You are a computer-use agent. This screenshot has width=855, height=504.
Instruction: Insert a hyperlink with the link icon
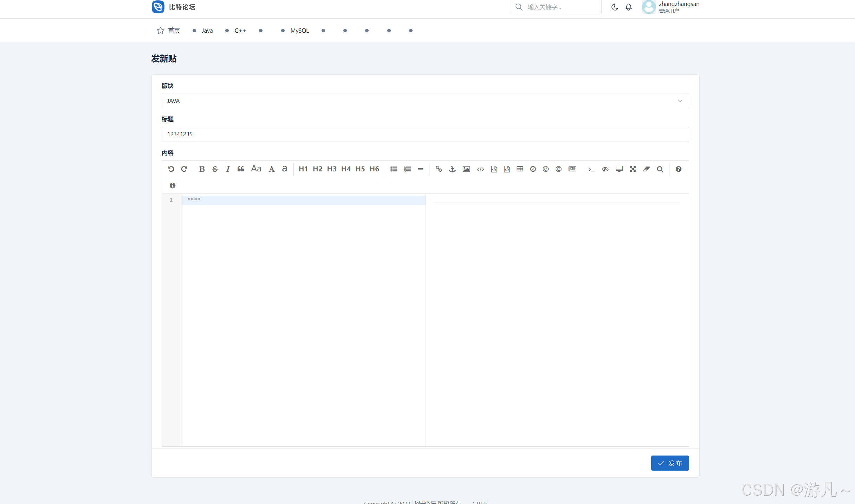click(x=439, y=169)
